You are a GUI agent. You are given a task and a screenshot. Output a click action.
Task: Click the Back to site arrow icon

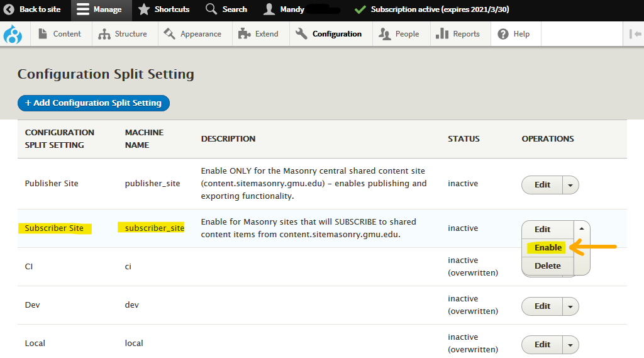tap(9, 9)
